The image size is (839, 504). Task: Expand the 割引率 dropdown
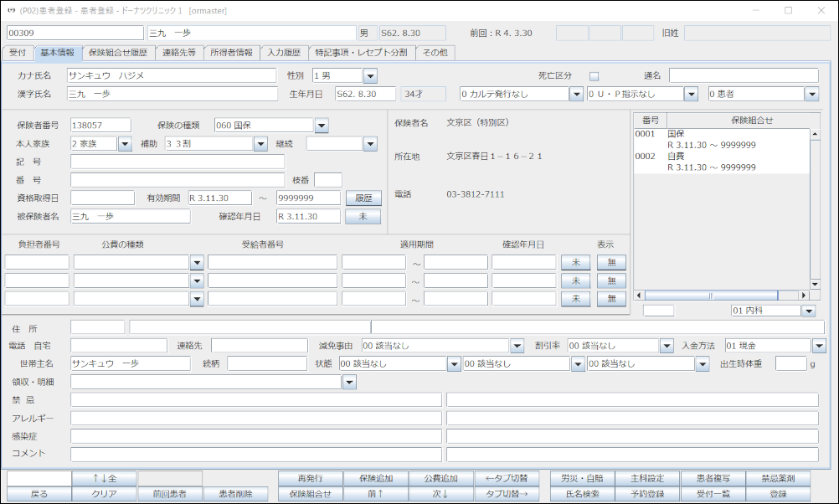[667, 346]
